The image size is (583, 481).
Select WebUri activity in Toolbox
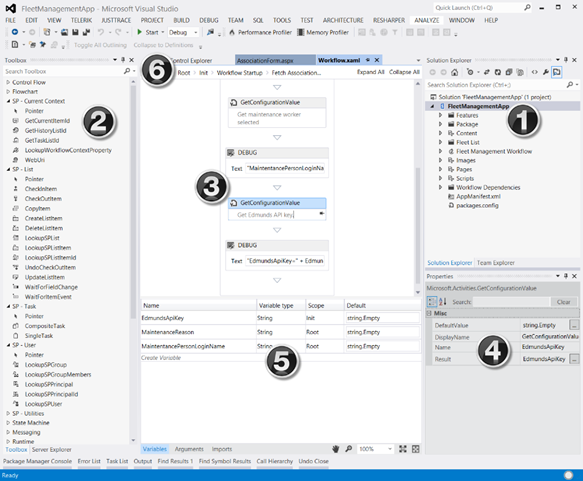[x=35, y=160]
